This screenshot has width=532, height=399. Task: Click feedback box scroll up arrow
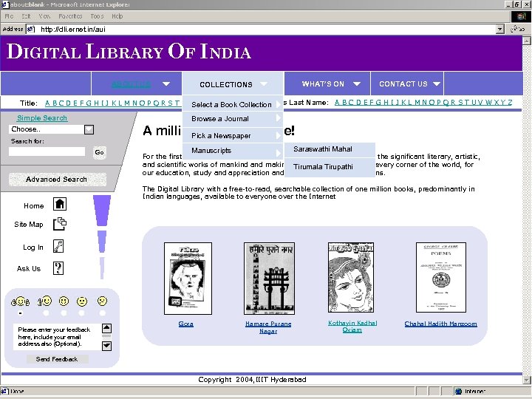(x=106, y=328)
